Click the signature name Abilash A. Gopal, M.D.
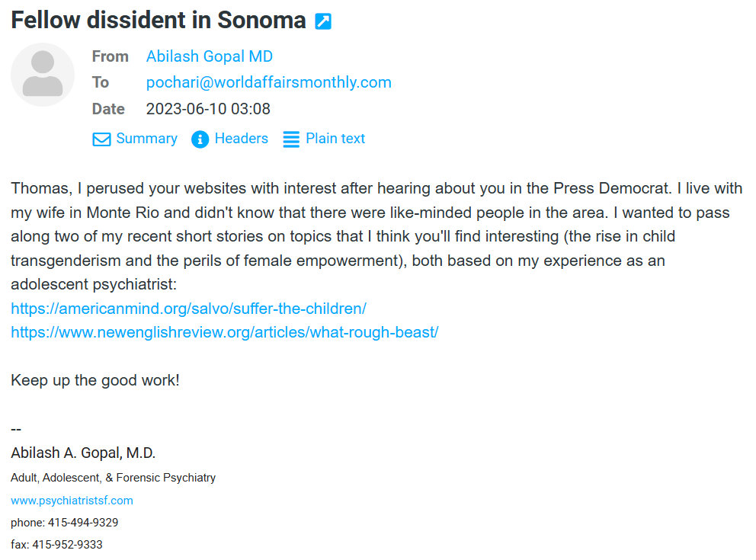The image size is (756, 560). 83,453
